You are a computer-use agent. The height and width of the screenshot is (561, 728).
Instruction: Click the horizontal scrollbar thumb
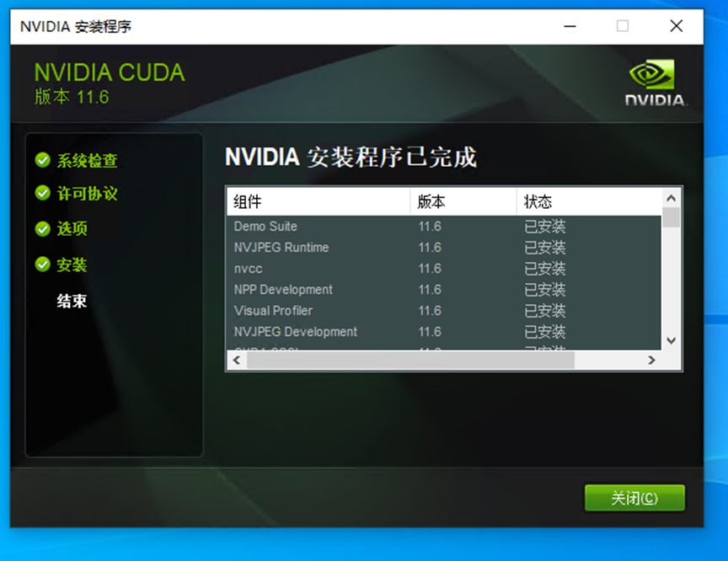pos(410,360)
